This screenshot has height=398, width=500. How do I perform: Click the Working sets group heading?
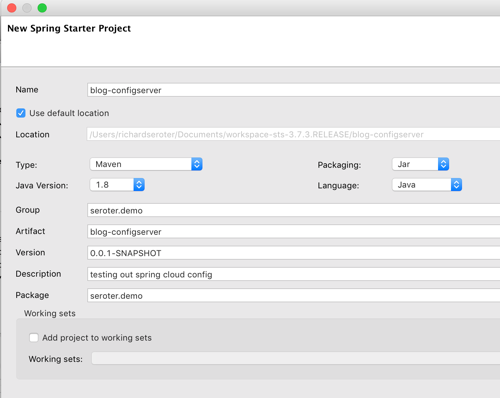[50, 313]
